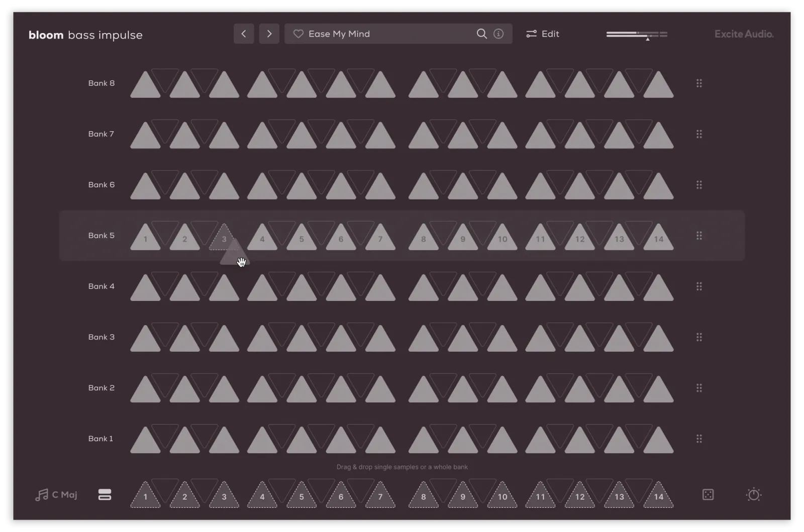Select Bank 5 sample pad 1
Image resolution: width=804 pixels, height=532 pixels.
pyautogui.click(x=145, y=238)
